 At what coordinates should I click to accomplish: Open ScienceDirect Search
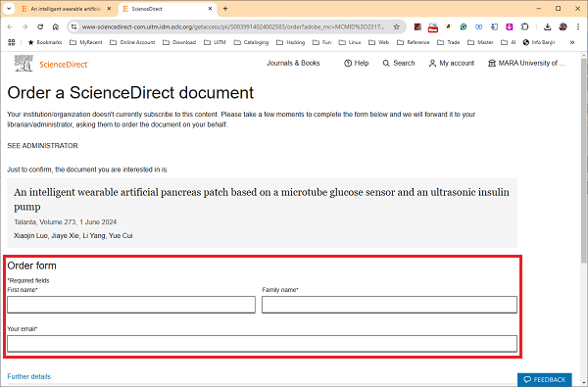click(399, 63)
